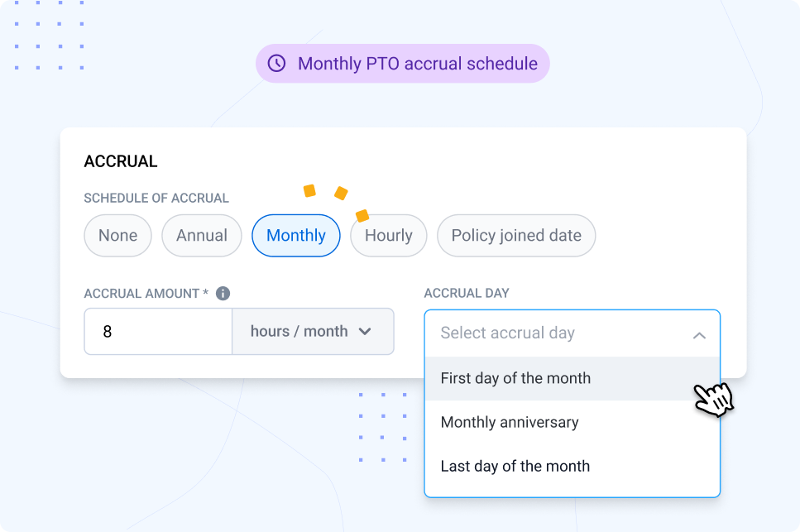Click the "SCHEDULE OF ACCRUAL" label
This screenshot has height=532, width=800.
pos(156,198)
